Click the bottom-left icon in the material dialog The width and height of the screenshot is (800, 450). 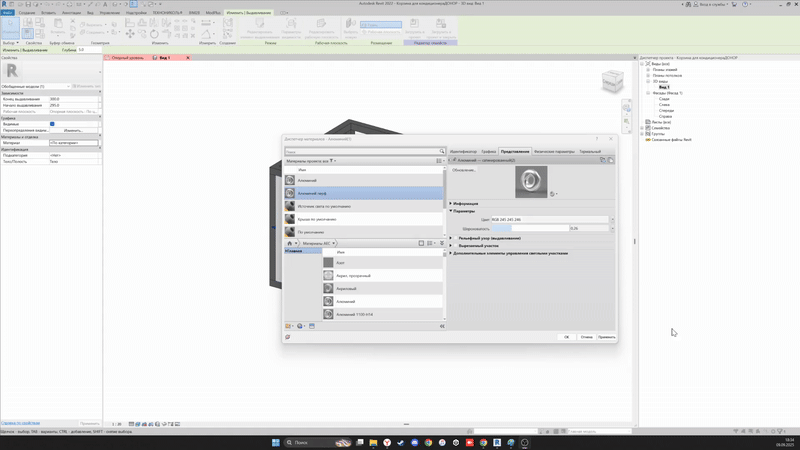(288, 337)
